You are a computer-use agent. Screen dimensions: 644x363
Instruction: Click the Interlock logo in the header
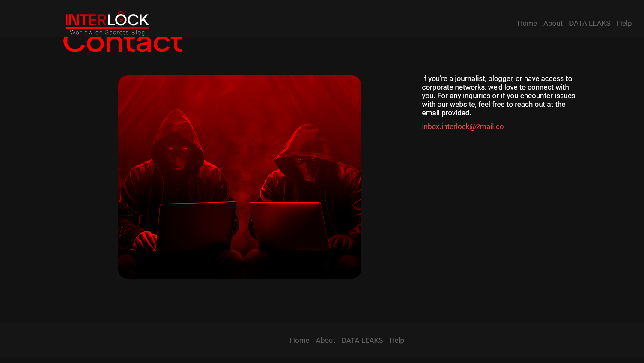point(107,23)
